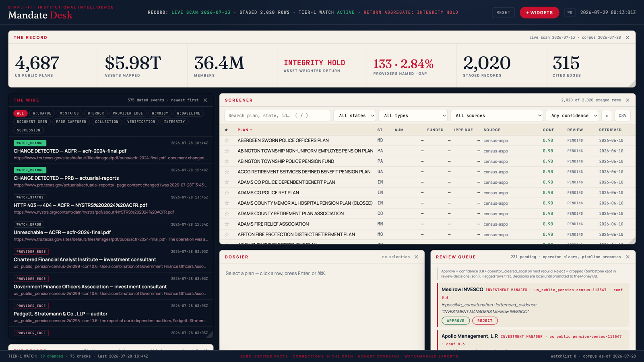
Task: Toggle W:CHANGE filter chip
Action: coord(42,113)
